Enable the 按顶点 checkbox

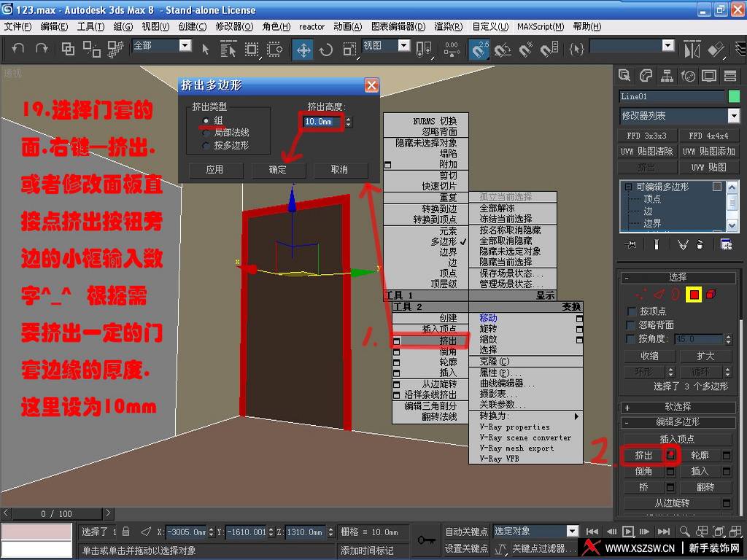(x=632, y=311)
